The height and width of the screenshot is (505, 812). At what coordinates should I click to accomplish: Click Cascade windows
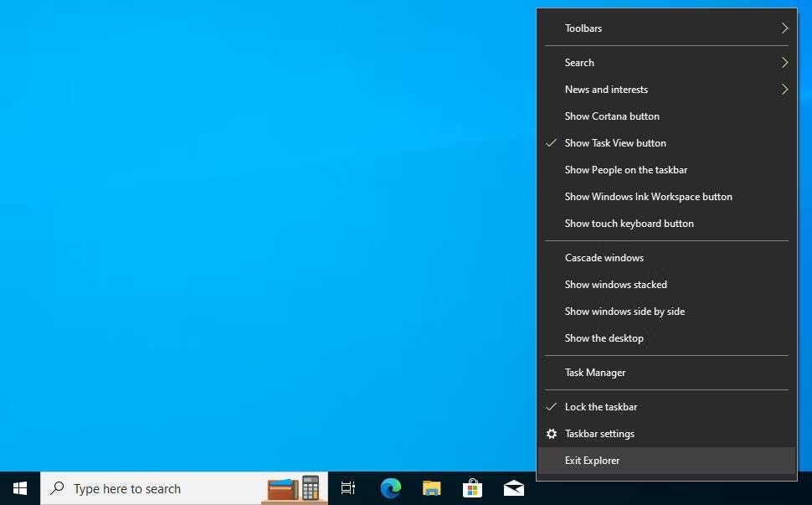[604, 257]
